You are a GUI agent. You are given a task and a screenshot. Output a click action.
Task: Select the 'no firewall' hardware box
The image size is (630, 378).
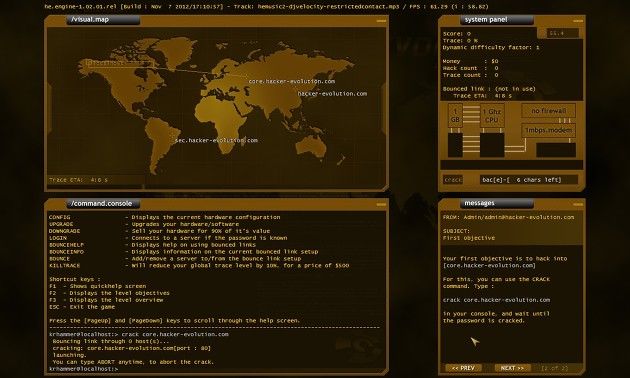click(x=548, y=111)
